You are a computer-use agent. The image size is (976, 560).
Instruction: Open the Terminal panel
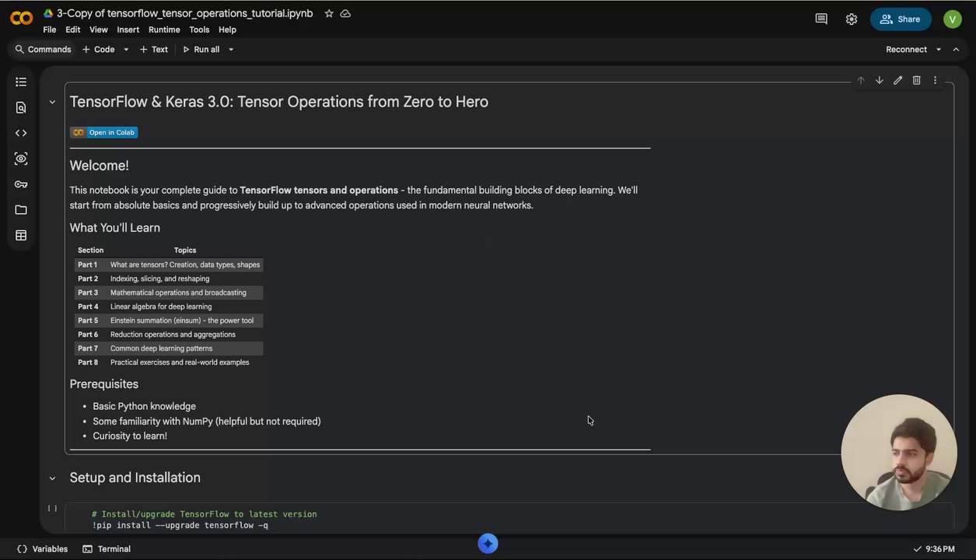point(107,549)
